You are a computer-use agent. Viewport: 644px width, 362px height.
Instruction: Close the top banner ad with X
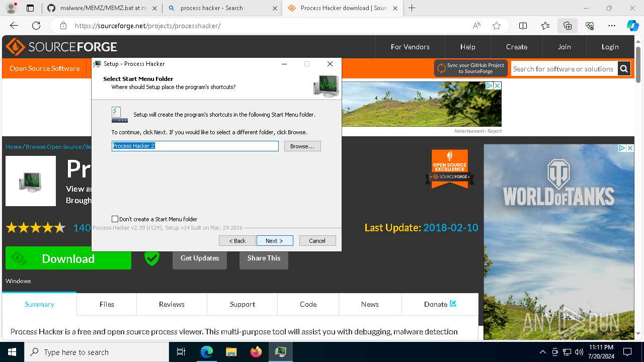(497, 86)
